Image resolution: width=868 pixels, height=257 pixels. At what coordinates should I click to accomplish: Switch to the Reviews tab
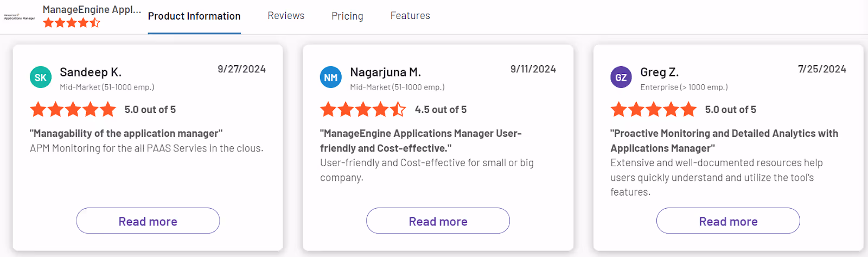(x=286, y=16)
